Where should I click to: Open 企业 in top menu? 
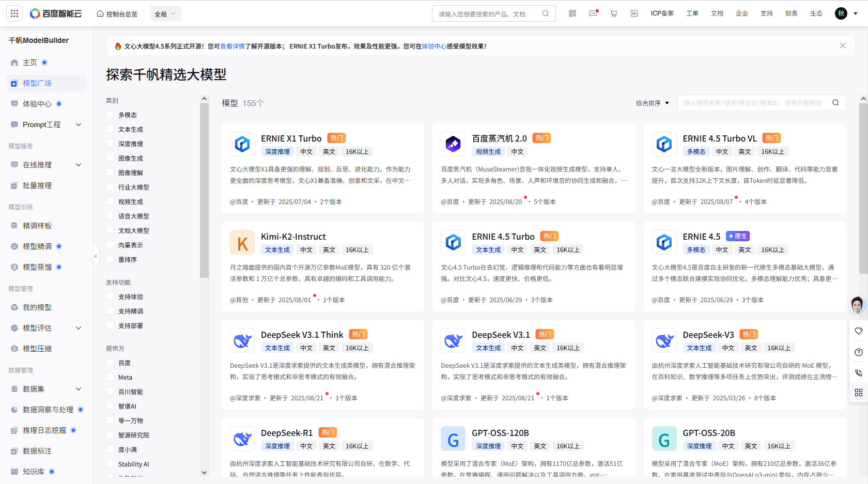click(x=742, y=13)
